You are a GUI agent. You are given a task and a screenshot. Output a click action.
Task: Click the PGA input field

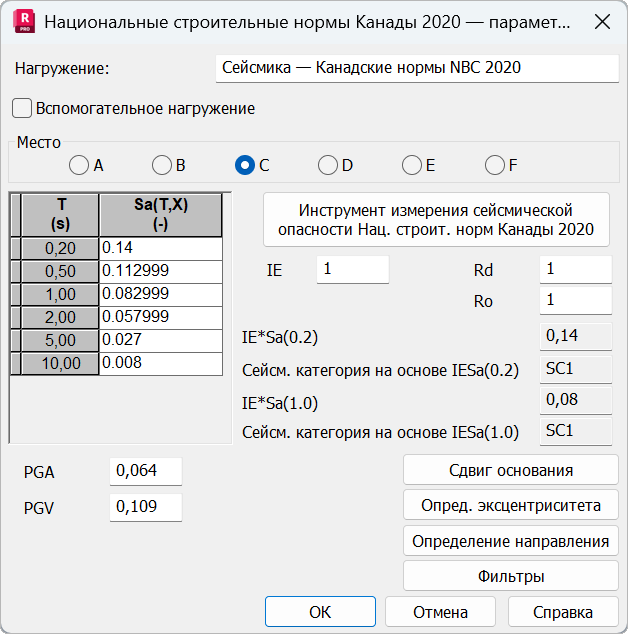coord(146,471)
